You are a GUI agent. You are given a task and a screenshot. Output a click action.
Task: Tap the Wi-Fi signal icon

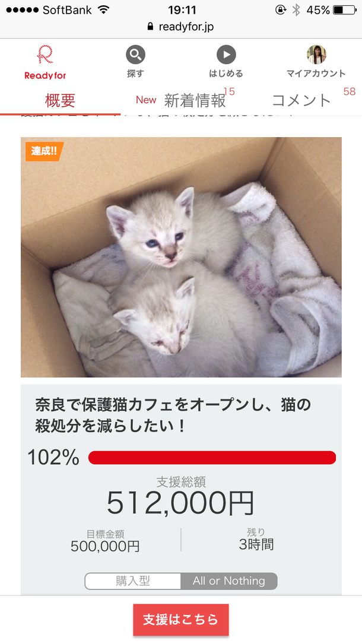104,10
